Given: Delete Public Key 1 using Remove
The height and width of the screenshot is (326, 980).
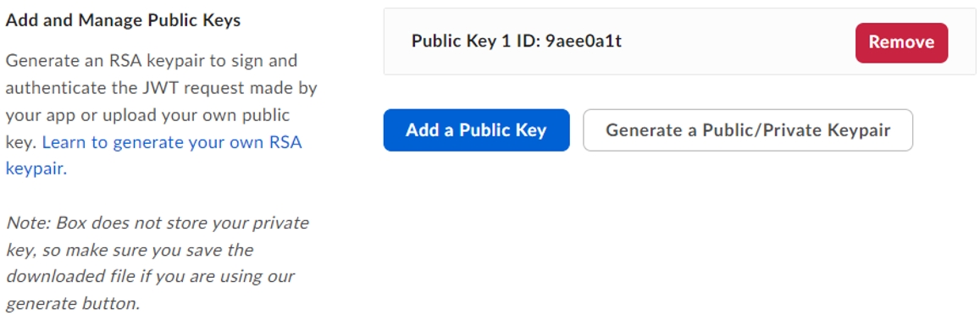Looking at the screenshot, I should click(x=901, y=42).
